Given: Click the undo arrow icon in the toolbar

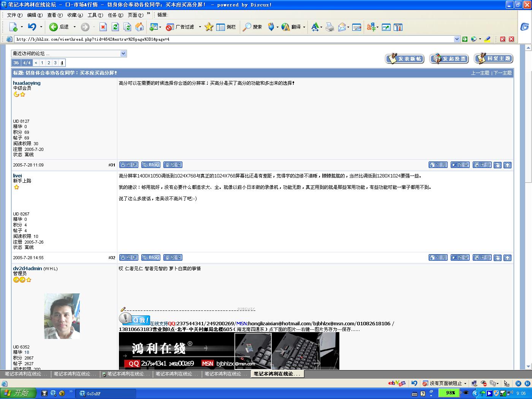Looking at the screenshot, I should tap(32, 27).
